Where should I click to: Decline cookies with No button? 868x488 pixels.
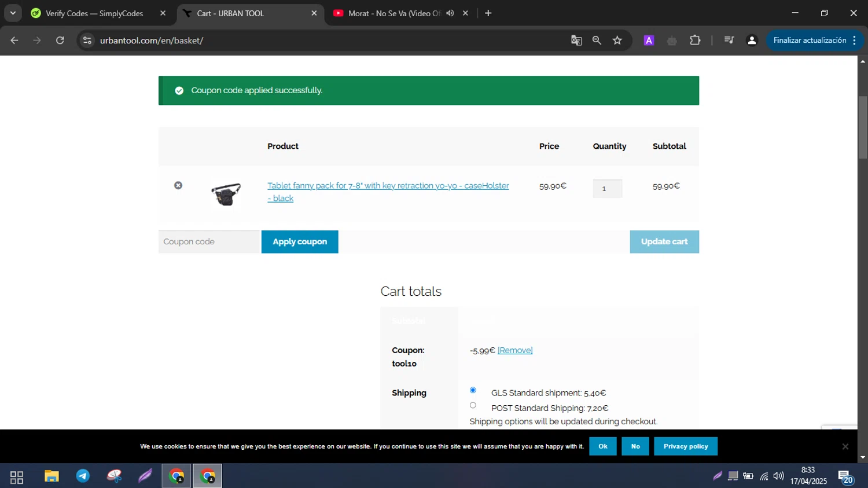tap(635, 446)
